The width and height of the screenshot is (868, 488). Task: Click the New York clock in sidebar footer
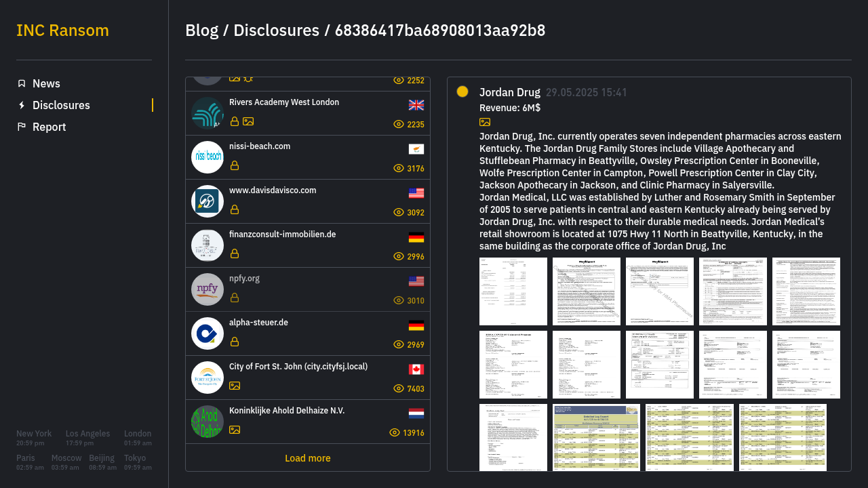[x=34, y=438]
